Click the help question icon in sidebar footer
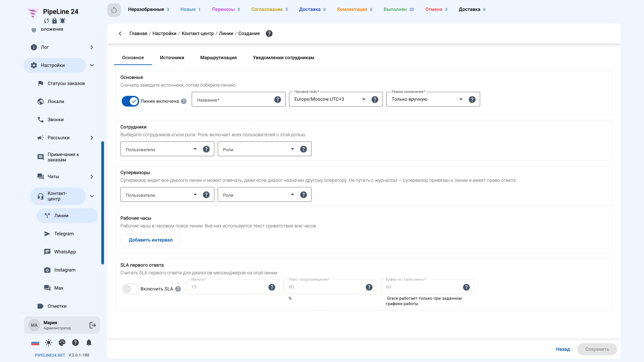Image resolution: width=644 pixels, height=362 pixels. point(75,343)
